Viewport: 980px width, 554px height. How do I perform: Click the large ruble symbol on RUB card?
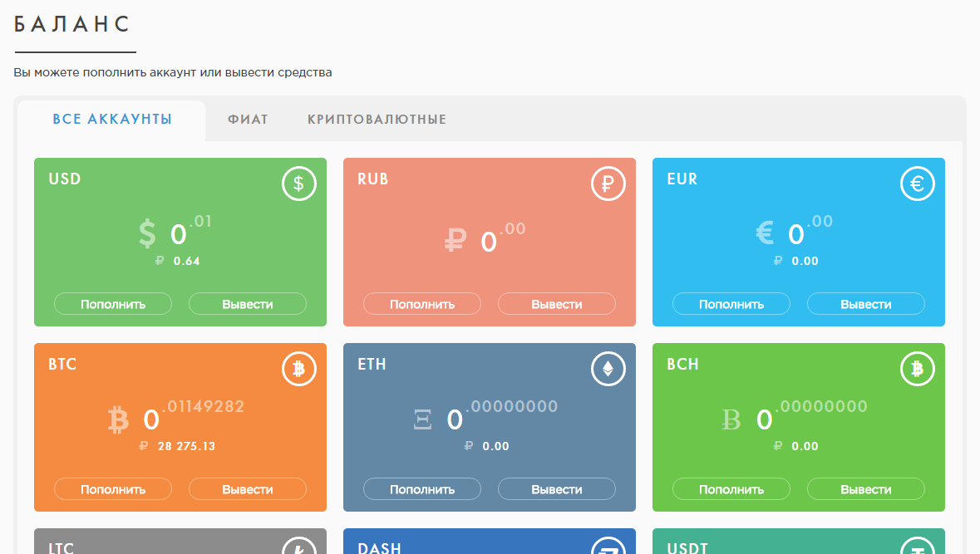pyautogui.click(x=456, y=241)
